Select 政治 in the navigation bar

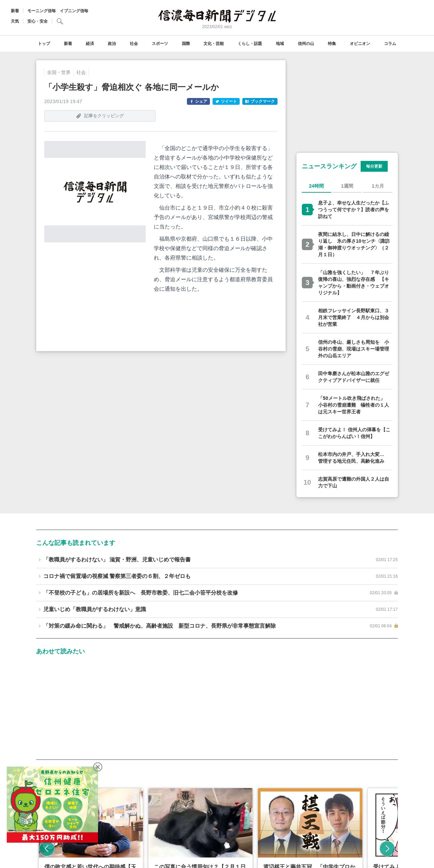coord(112,44)
